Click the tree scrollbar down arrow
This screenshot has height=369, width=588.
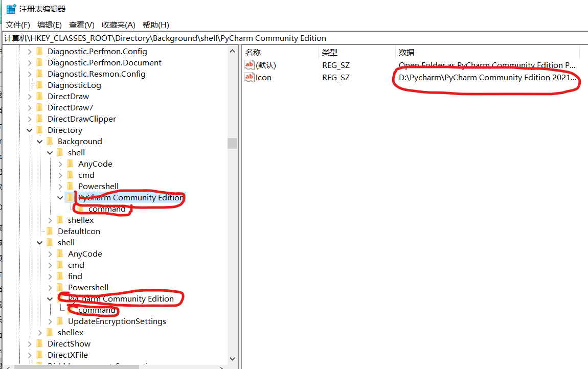[233, 359]
